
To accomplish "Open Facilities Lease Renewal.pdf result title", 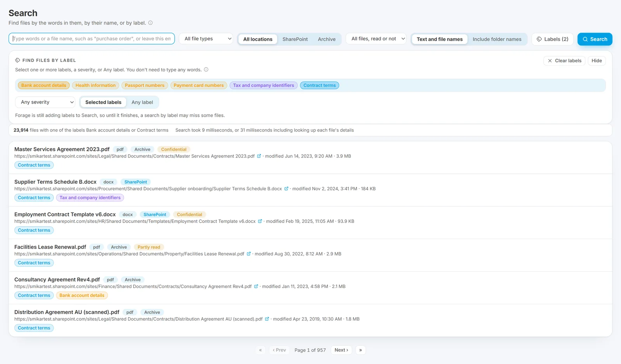I will (50, 247).
